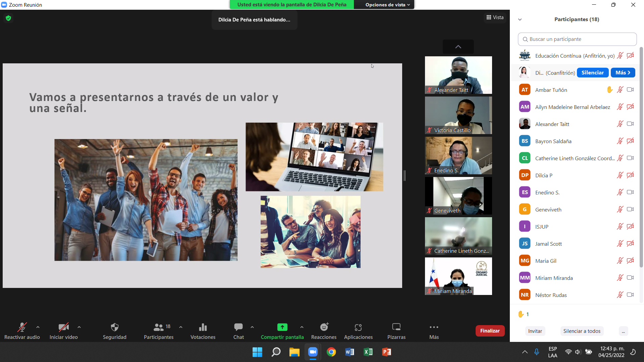This screenshot has height=362, width=644.
Task: Open Google Chrome from taskbar
Action: coord(331,352)
